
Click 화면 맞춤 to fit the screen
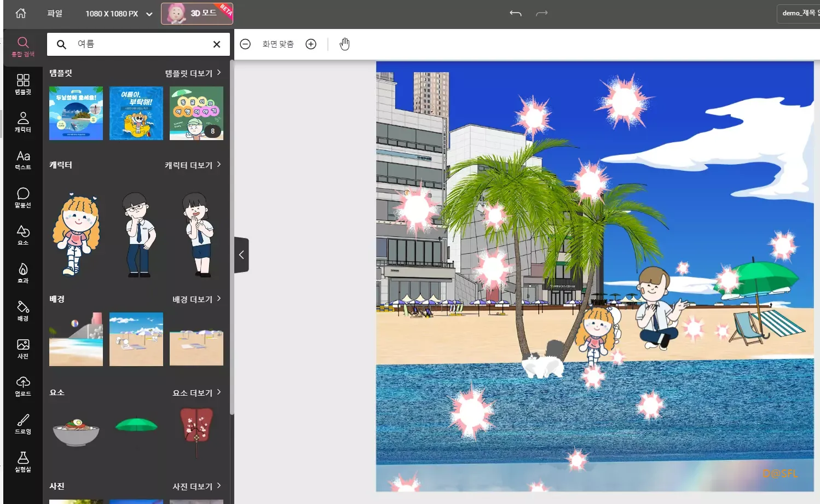click(x=278, y=44)
